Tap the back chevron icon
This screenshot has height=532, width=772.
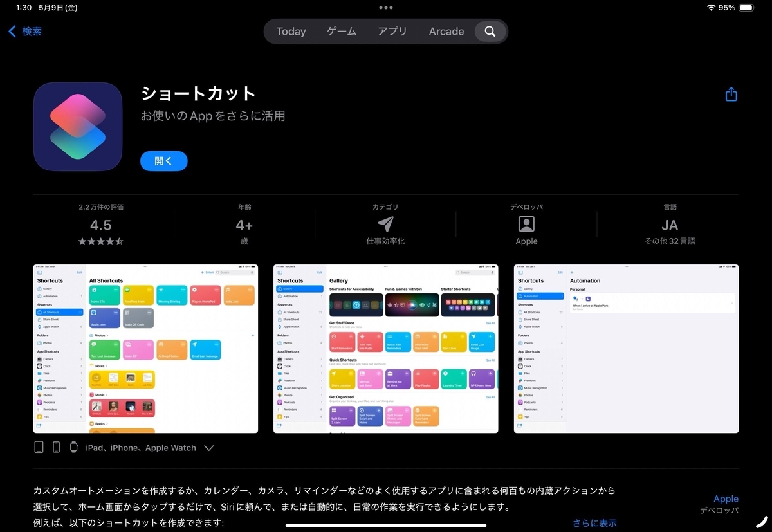tap(12, 31)
